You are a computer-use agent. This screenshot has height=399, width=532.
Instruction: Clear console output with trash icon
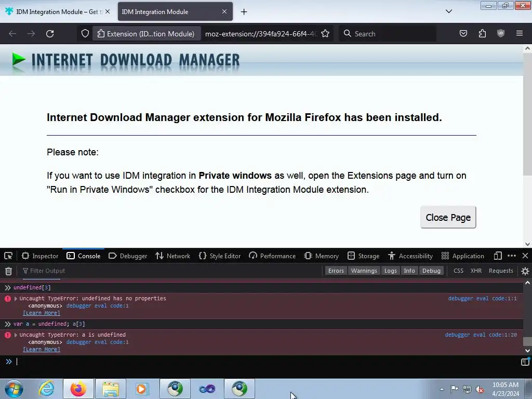point(8,271)
